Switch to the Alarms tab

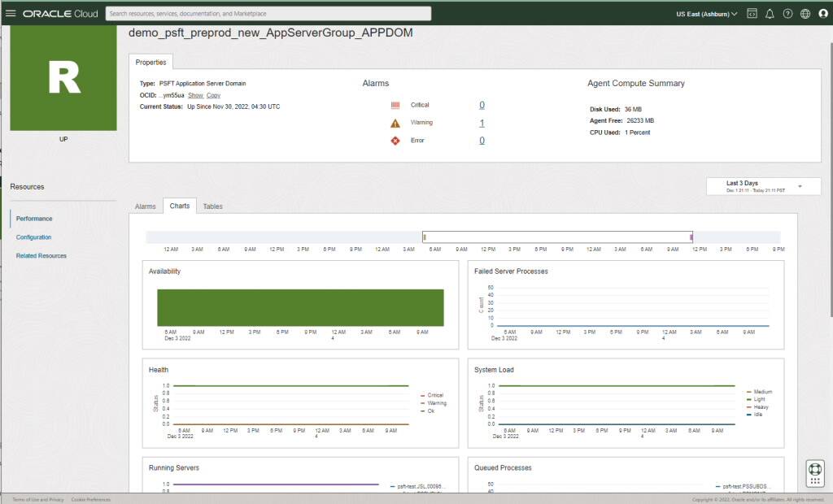coord(146,206)
